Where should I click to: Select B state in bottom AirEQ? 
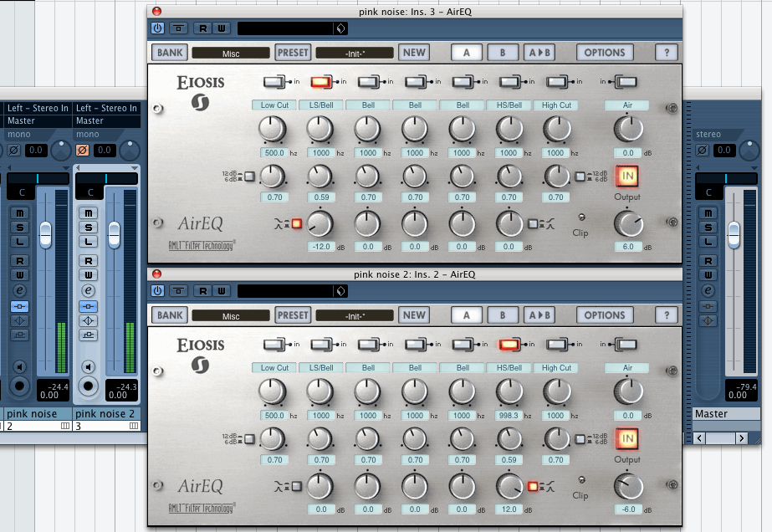pos(503,315)
